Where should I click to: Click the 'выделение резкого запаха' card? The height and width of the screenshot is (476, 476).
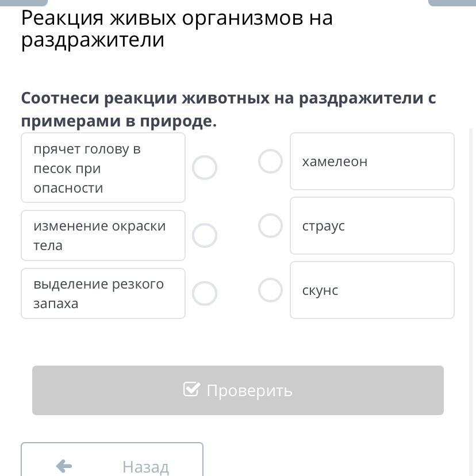tap(103, 294)
